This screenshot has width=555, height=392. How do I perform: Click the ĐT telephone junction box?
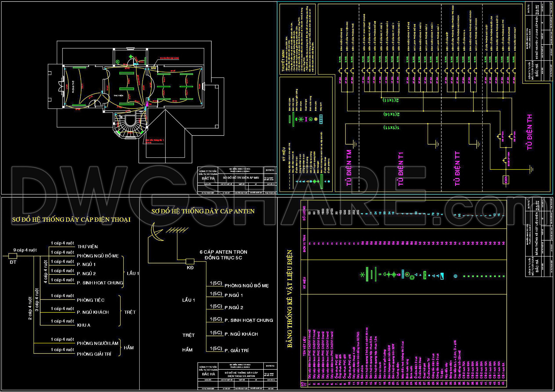pos(13,256)
